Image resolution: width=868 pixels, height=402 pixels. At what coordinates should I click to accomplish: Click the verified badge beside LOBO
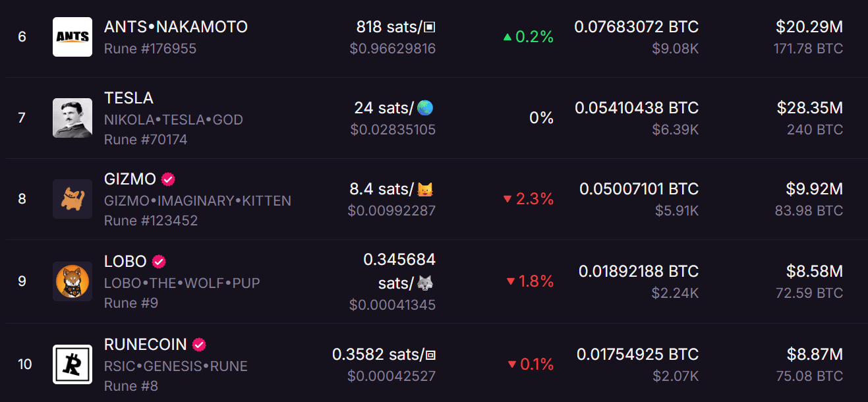point(159,262)
